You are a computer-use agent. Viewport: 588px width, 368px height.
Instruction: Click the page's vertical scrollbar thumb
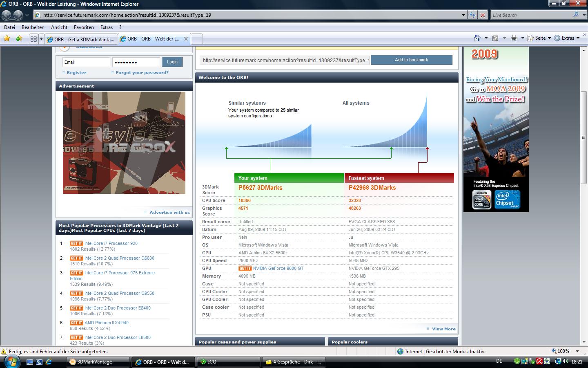tap(584, 137)
